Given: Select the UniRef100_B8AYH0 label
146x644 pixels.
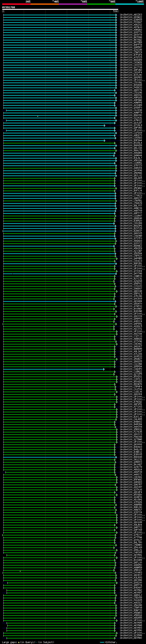Looking at the screenshot, I should click(131, 115).
